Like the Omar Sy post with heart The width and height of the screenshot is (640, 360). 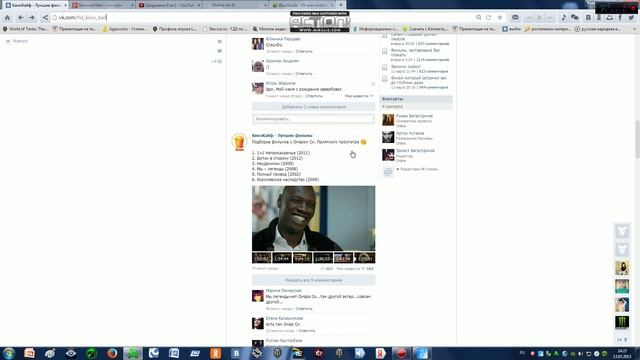tap(363, 269)
